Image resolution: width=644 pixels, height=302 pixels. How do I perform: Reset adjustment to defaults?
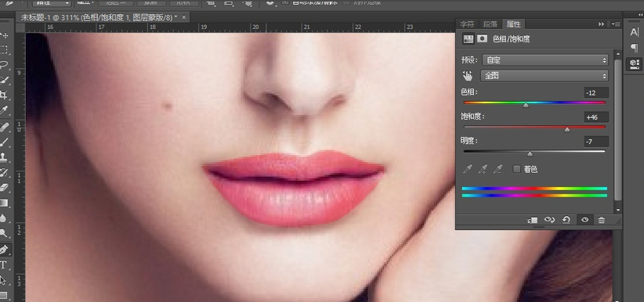click(x=566, y=220)
